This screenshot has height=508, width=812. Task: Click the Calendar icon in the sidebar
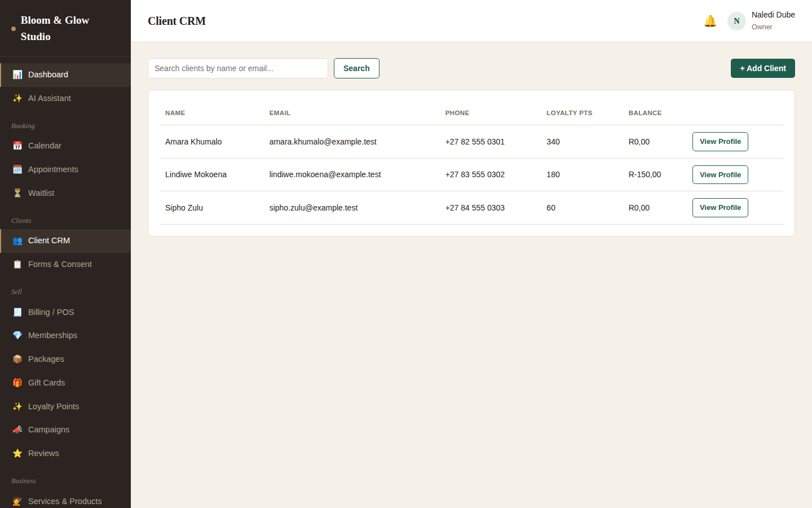[x=17, y=146]
